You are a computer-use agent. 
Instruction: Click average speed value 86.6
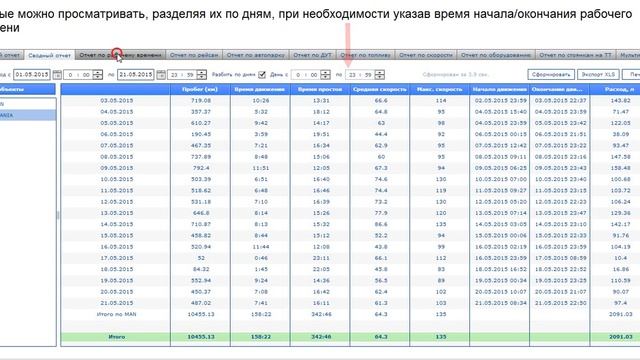click(381, 224)
